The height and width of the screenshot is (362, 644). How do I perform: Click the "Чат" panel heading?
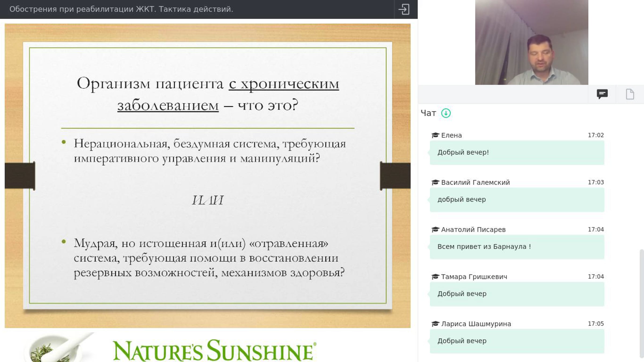point(428,113)
